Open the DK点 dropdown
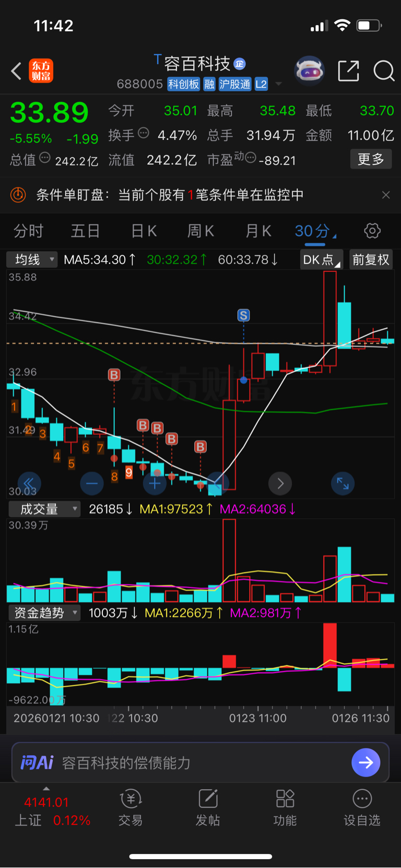 (x=321, y=259)
